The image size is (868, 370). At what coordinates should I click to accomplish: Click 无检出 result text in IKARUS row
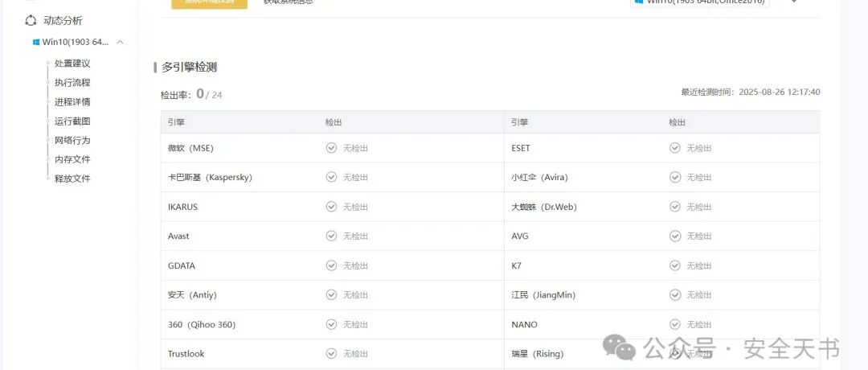pos(355,207)
